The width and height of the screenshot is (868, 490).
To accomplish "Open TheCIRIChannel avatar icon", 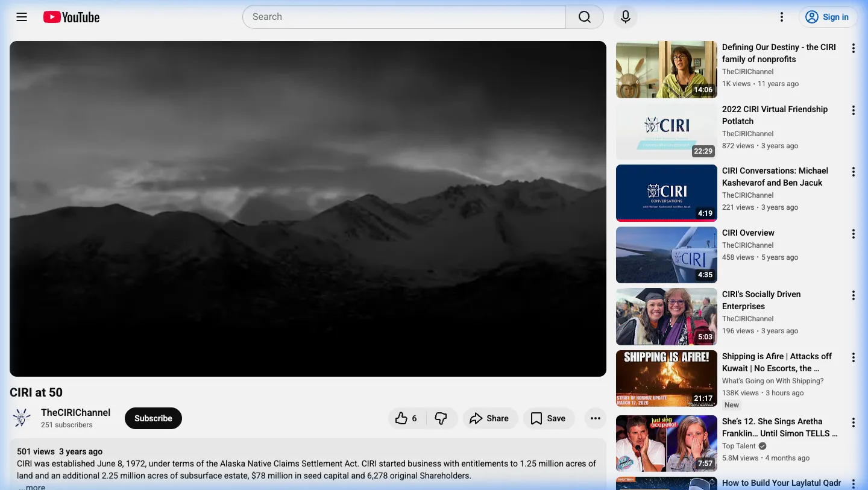I will [22, 418].
